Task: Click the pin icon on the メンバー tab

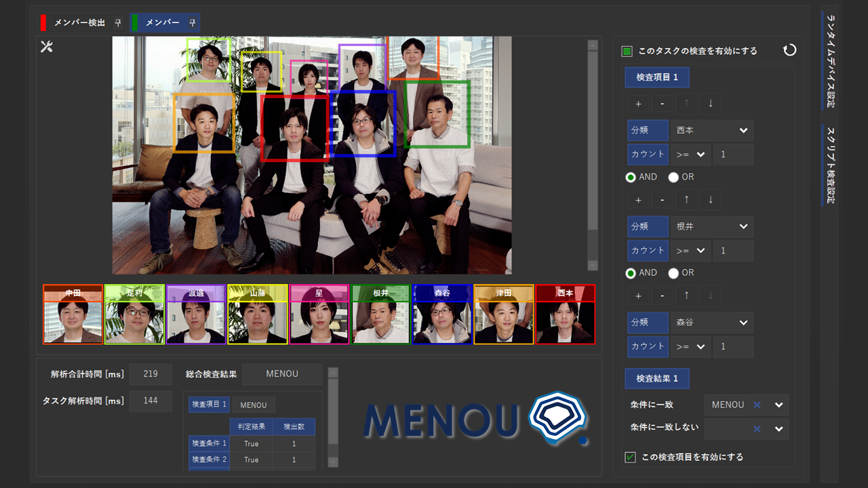Action: (192, 22)
